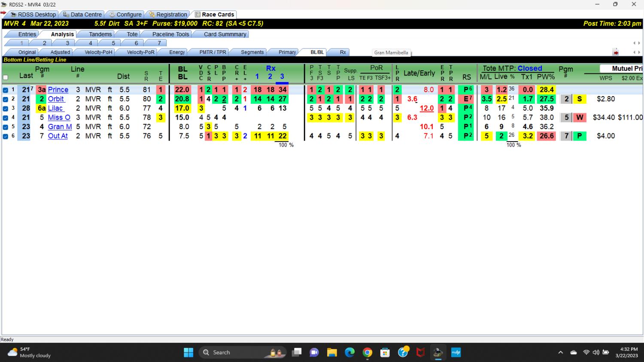
Task: Open the Get Help taskbar icon
Action: (x=403, y=353)
